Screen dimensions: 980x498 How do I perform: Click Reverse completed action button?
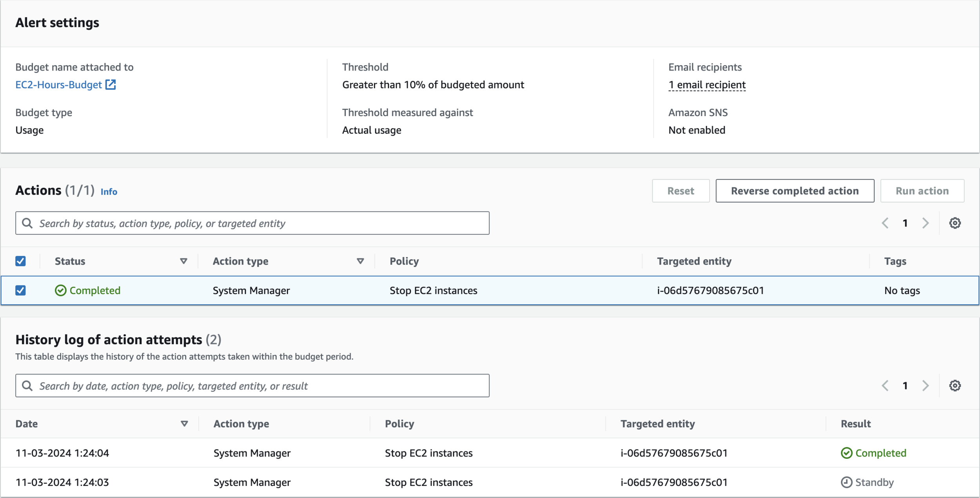click(795, 191)
